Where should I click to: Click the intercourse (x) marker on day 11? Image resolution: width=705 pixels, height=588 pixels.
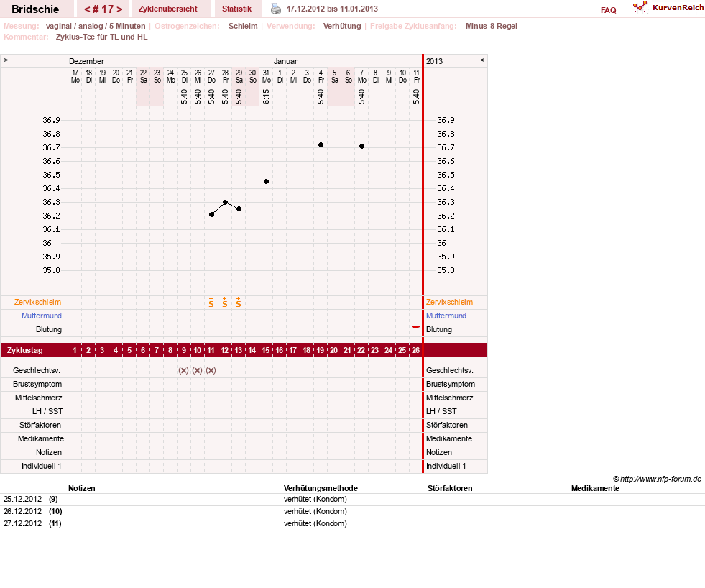point(211,370)
